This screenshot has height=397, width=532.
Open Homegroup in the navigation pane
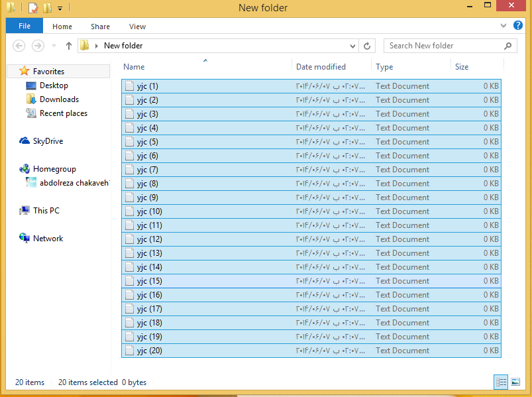[x=54, y=168]
